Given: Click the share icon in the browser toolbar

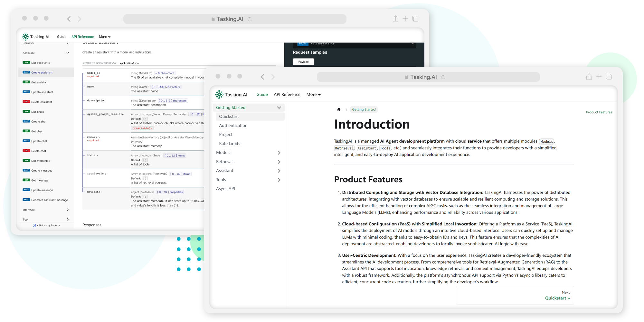Looking at the screenshot, I should pyautogui.click(x=589, y=76).
